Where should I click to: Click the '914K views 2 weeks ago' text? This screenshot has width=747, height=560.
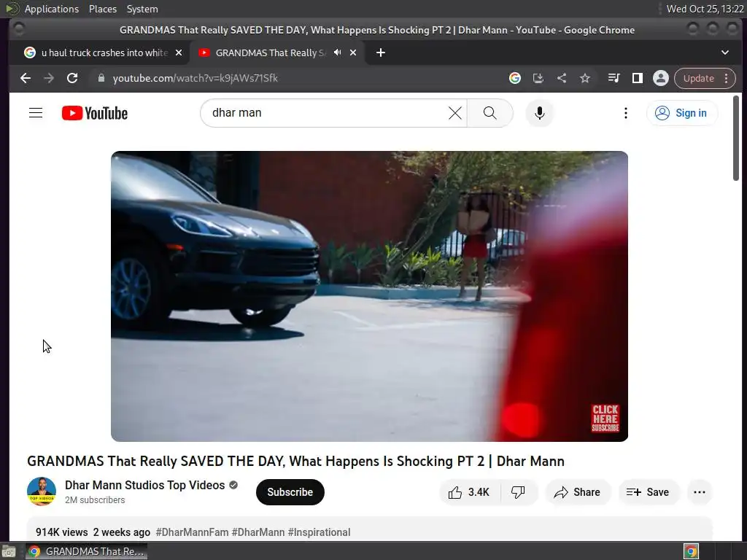93,532
